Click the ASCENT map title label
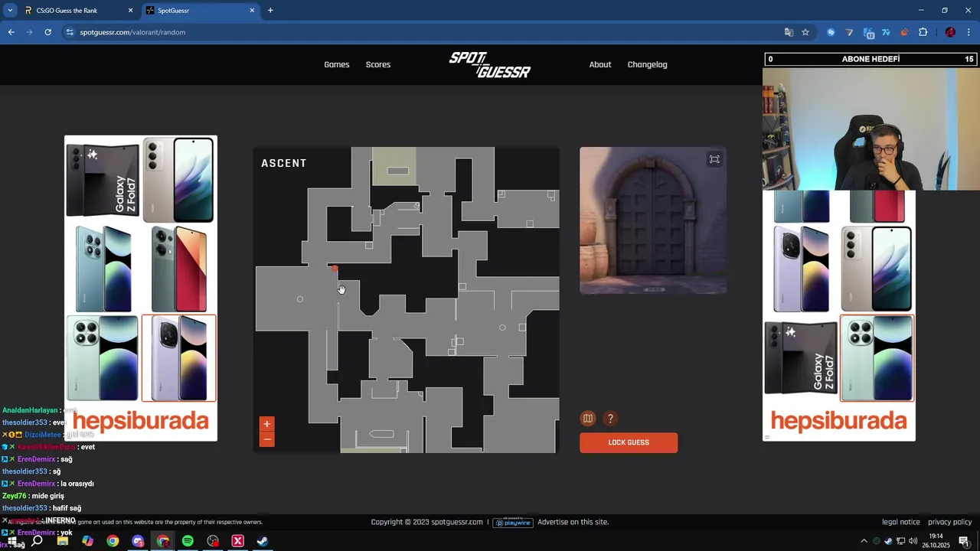The width and height of the screenshot is (980, 551). (x=284, y=163)
